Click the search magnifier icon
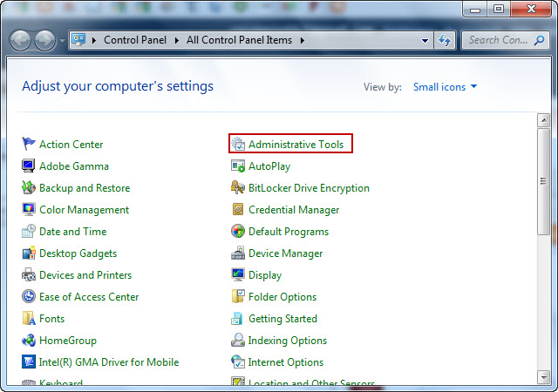The height and width of the screenshot is (392, 558). [539, 40]
